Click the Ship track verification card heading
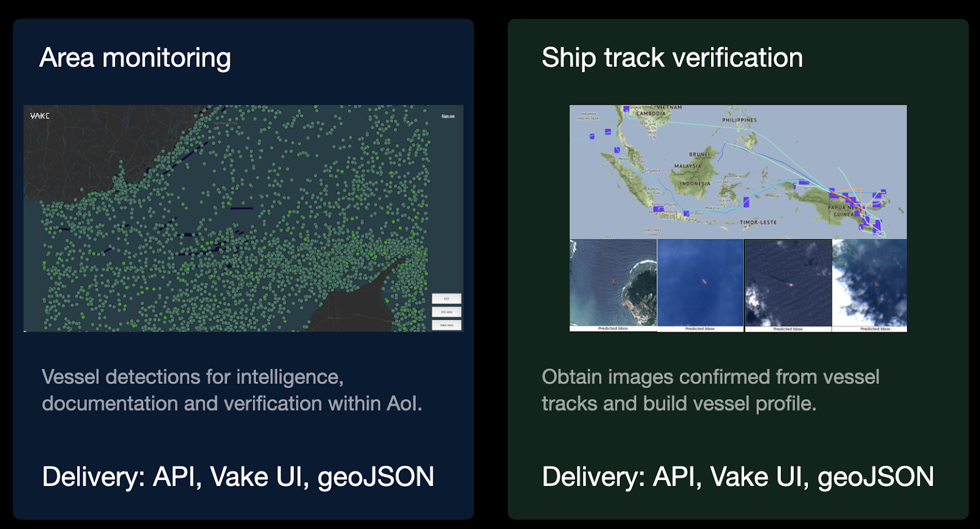The image size is (980, 529). [x=672, y=58]
